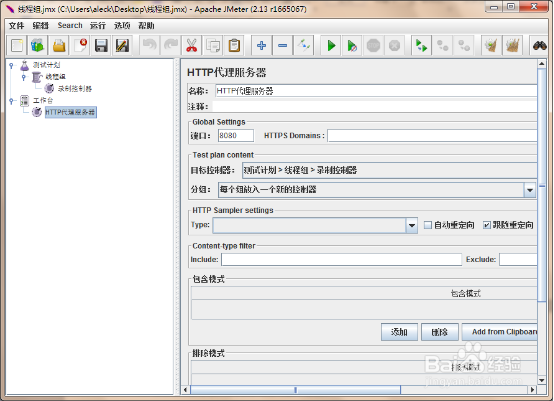This screenshot has height=401, width=554.
Task: Click the Save As toolbar icon
Action: 122,46
